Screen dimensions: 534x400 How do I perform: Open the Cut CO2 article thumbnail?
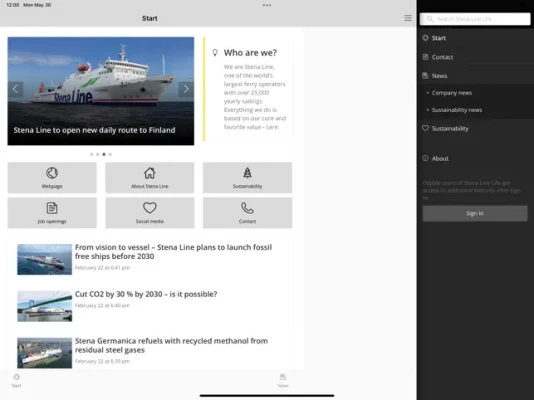45,306
